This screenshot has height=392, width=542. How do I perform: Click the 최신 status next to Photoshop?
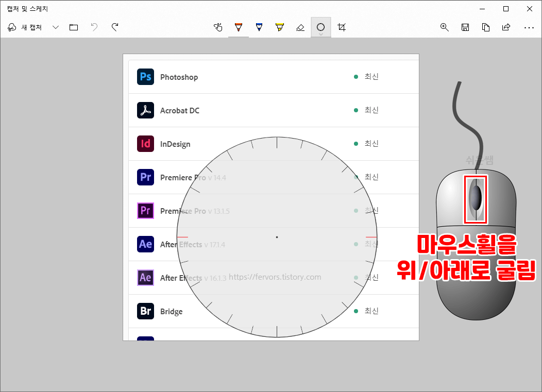371,77
